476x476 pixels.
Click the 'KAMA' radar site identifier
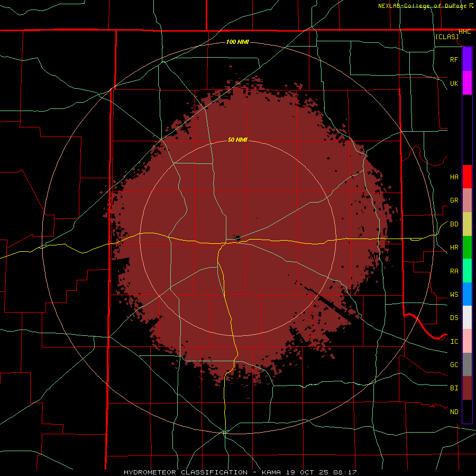click(271, 472)
